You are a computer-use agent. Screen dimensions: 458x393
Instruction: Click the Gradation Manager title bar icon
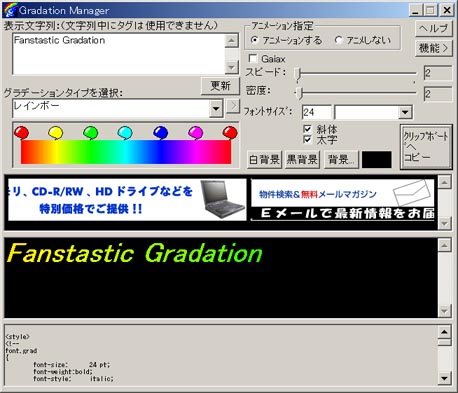pos(10,10)
